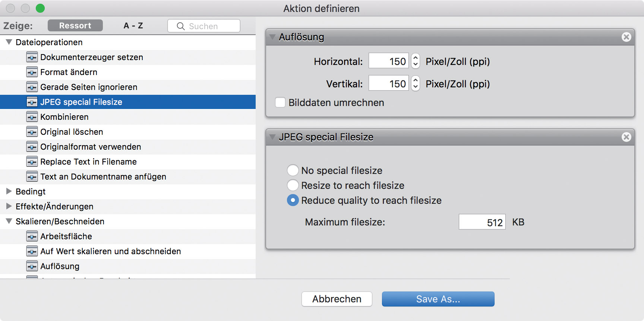Switch to the A - Z view
The image size is (644, 321).
133,26
